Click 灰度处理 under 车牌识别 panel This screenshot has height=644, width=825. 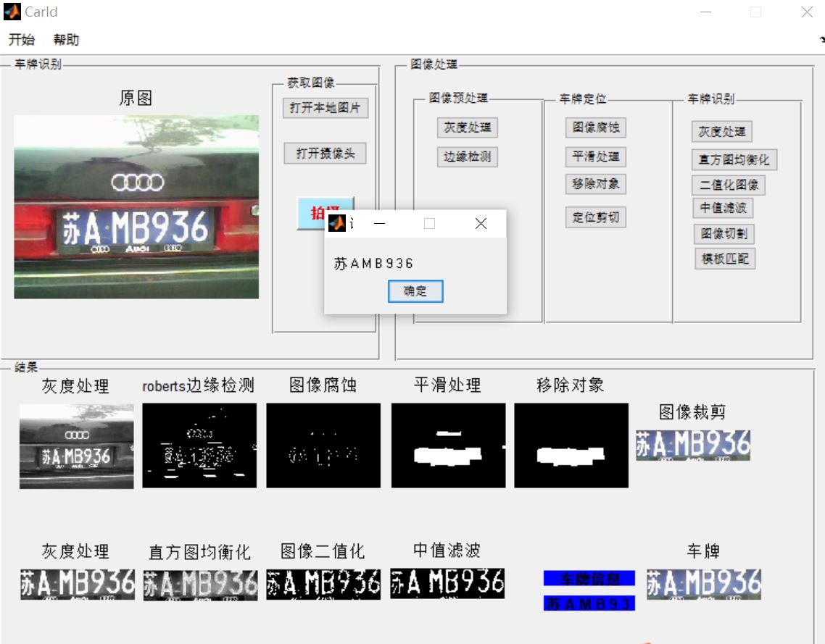pyautogui.click(x=722, y=131)
